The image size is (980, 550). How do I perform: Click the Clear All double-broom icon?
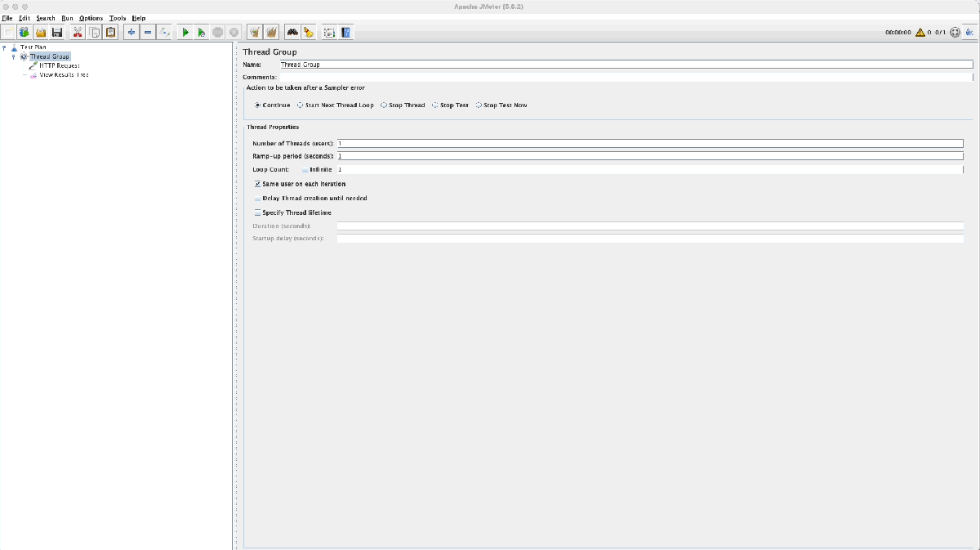tap(271, 32)
